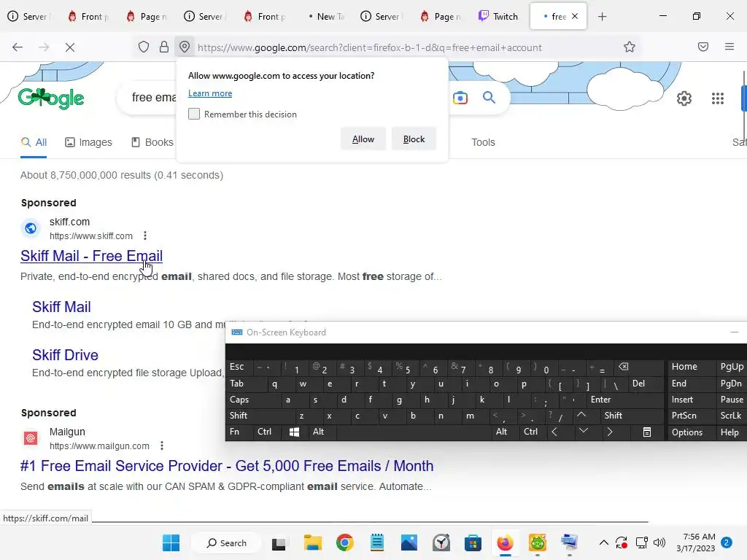The height and width of the screenshot is (560, 747).
Task: Click Options key on On-Screen Keyboard
Action: click(x=687, y=432)
